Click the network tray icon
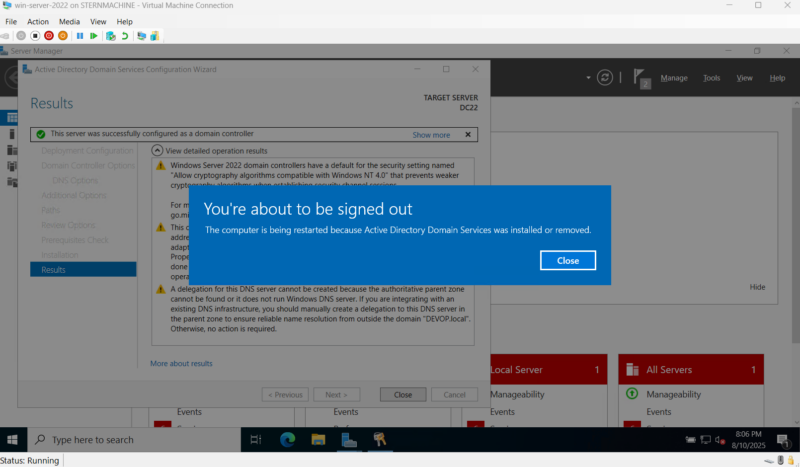800x467 pixels. tap(706, 439)
